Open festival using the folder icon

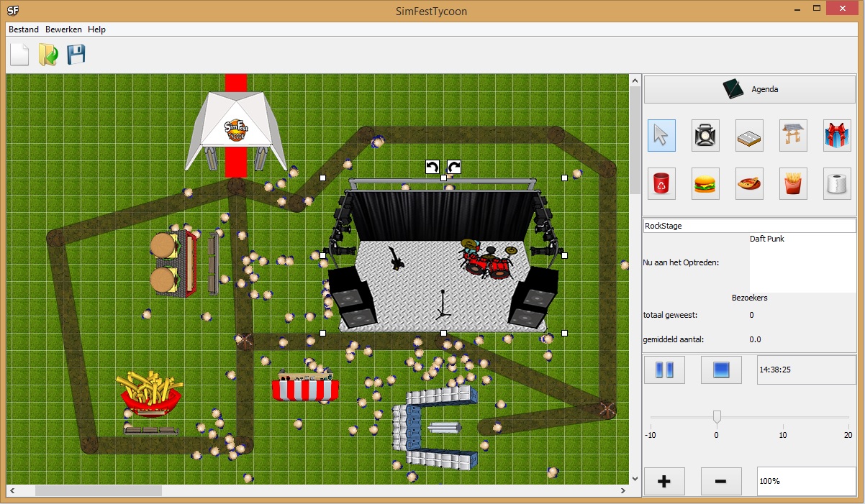[x=48, y=55]
